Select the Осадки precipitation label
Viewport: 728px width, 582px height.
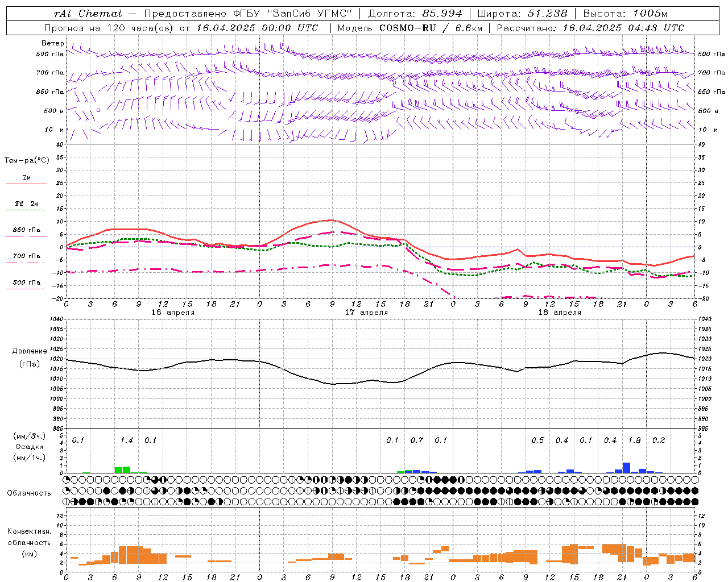click(x=30, y=447)
